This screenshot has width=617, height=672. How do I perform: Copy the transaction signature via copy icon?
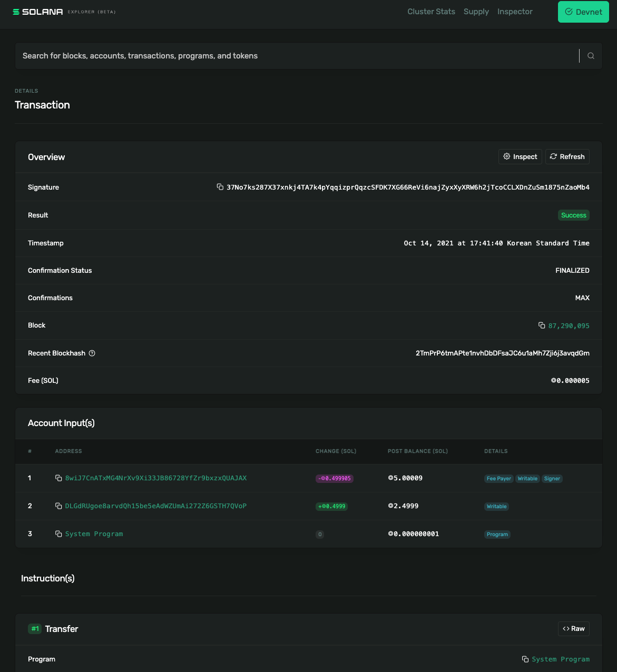tap(220, 187)
